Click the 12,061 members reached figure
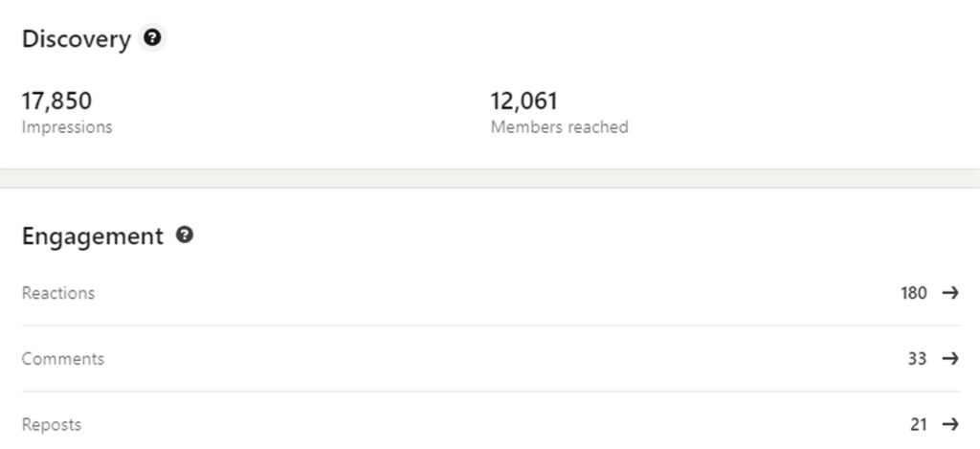Image resolution: width=980 pixels, height=449 pixels. click(x=523, y=101)
